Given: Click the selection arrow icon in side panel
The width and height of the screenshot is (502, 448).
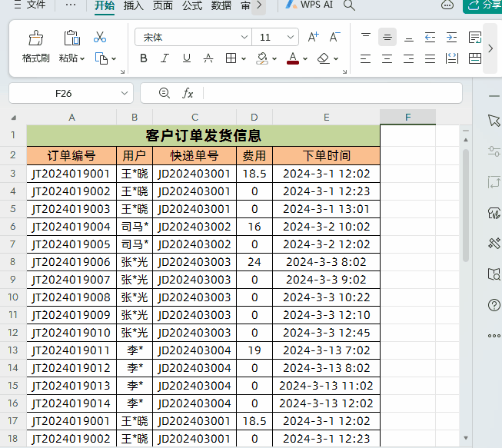Looking at the screenshot, I should (494, 121).
